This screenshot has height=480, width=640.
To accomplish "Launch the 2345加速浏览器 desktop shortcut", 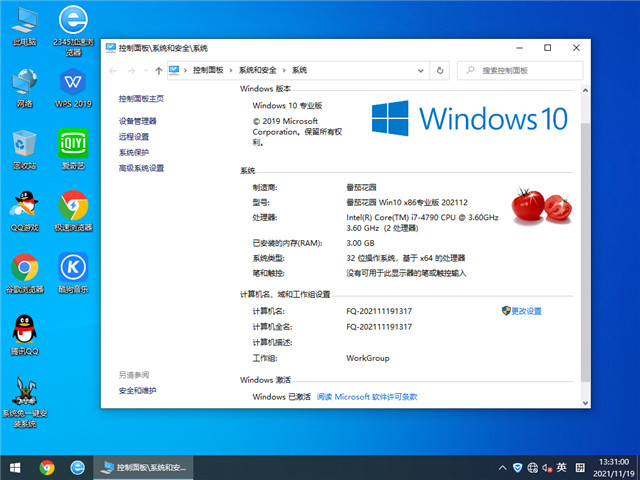I will 73,30.
